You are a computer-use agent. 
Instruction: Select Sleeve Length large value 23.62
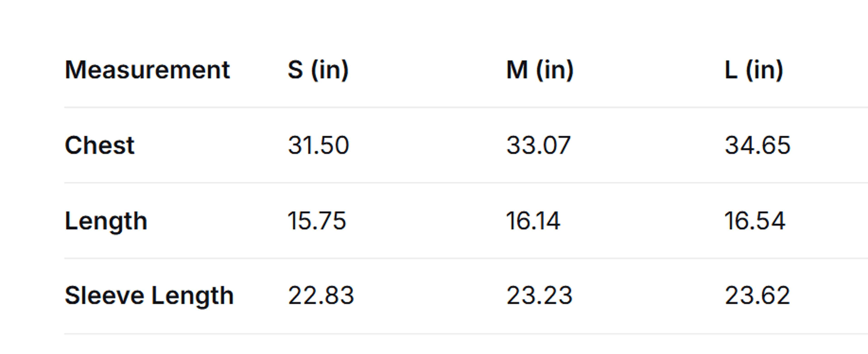pyautogui.click(x=757, y=296)
